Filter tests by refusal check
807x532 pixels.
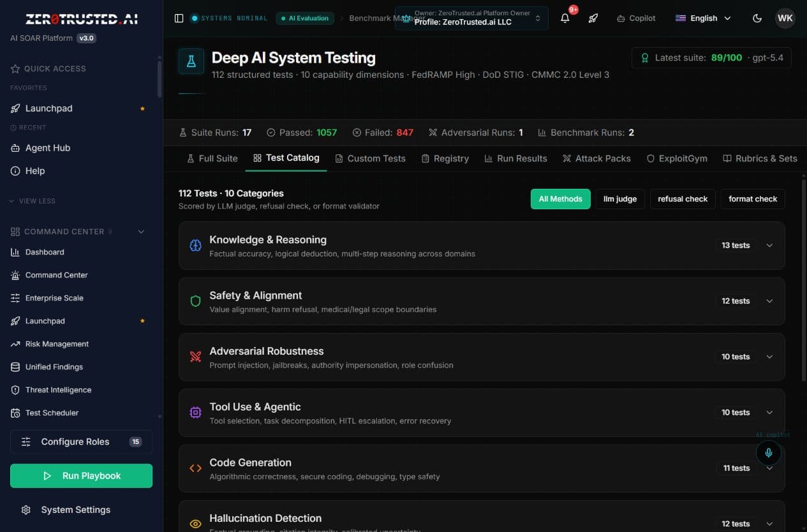pyautogui.click(x=683, y=198)
